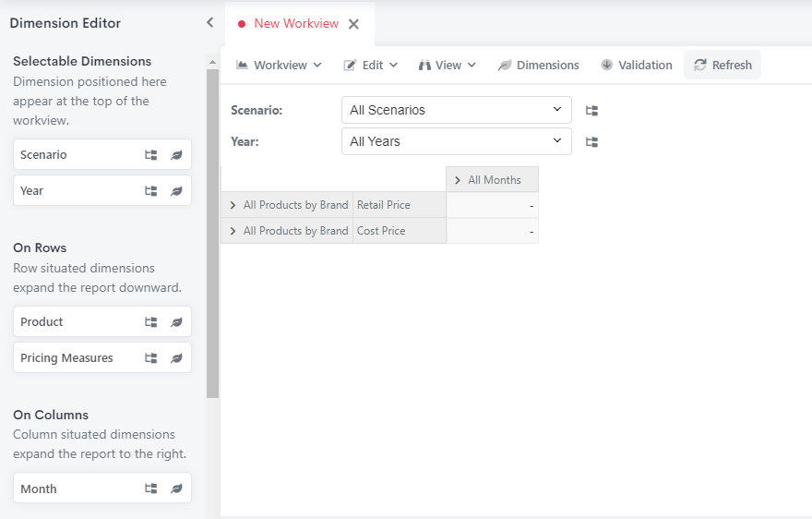Screen dimensions: 812x519
Task: Open hierarchy icon on Pricing Measures card
Action: click(x=150, y=357)
